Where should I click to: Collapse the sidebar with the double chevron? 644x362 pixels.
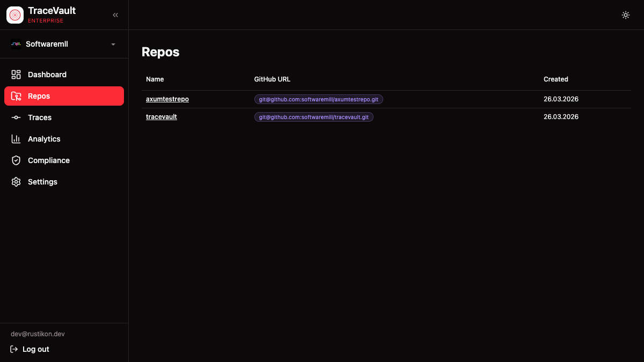[x=115, y=15]
